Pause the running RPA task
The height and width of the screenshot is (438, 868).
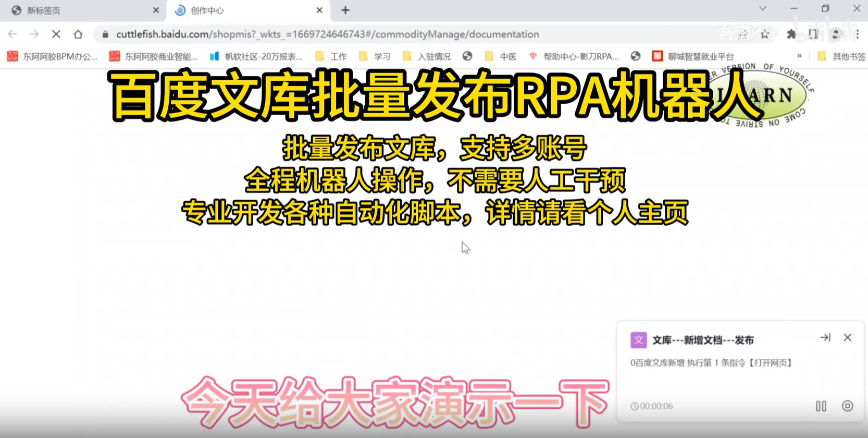(821, 406)
